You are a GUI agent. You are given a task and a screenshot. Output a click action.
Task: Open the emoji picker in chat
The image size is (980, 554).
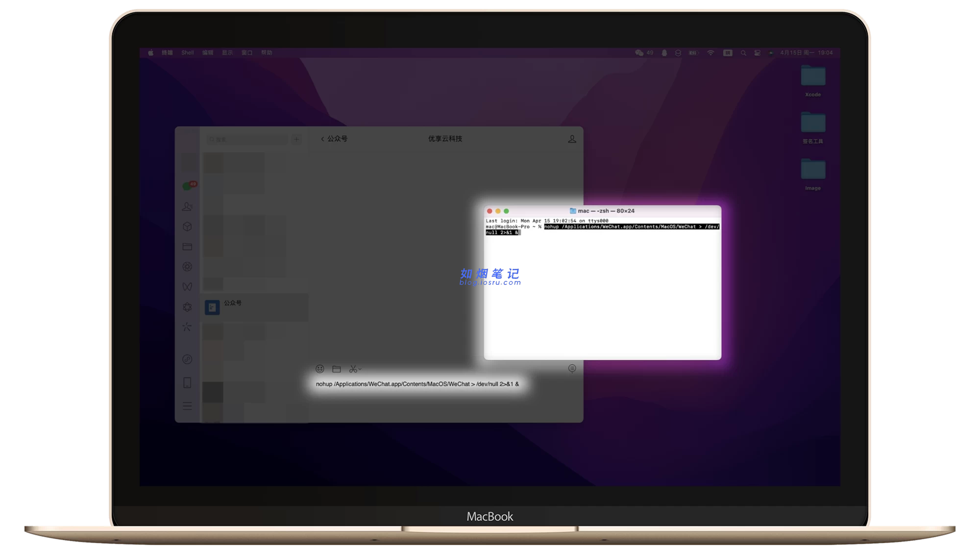click(x=320, y=369)
